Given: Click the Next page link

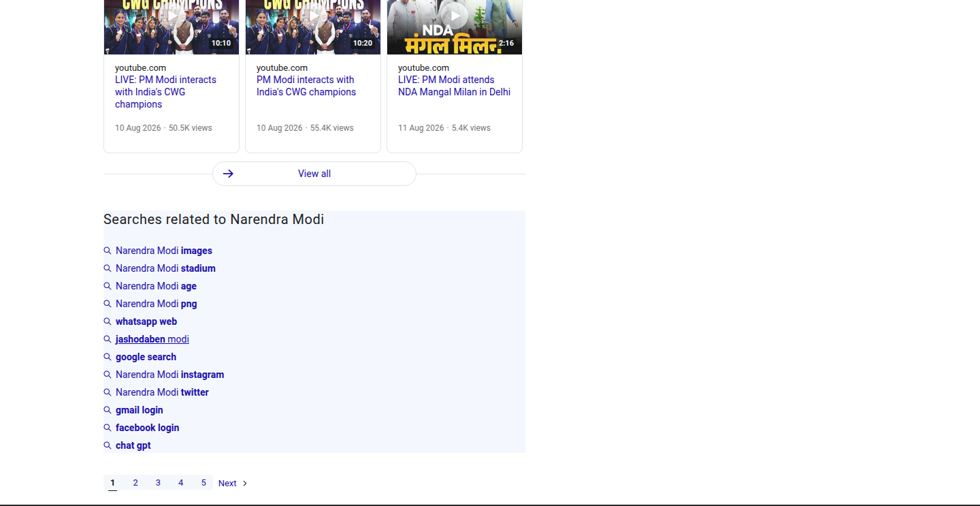Looking at the screenshot, I should [233, 484].
